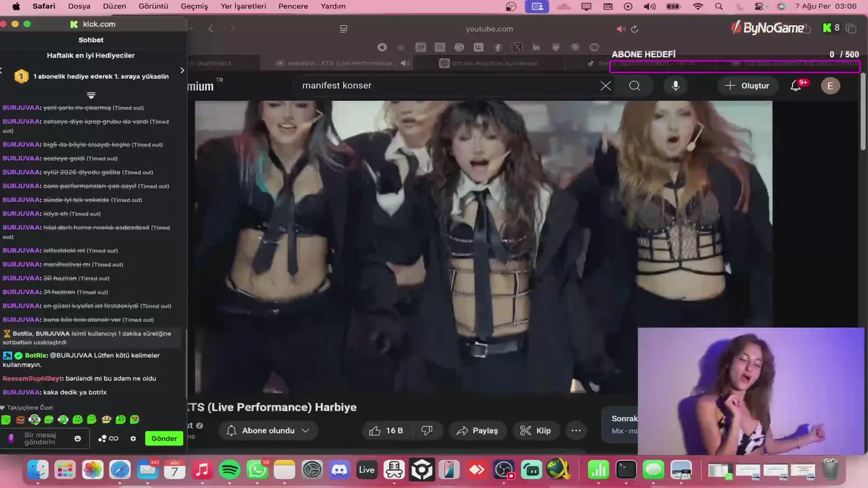Screen dimensions: 868x488
Task: Clear the manifest konser search query
Action: (x=606, y=85)
